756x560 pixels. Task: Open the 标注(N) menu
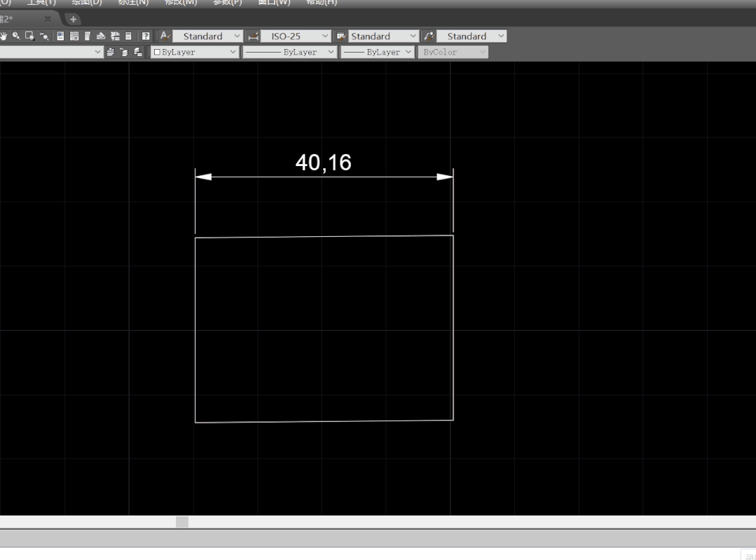coord(133,2)
